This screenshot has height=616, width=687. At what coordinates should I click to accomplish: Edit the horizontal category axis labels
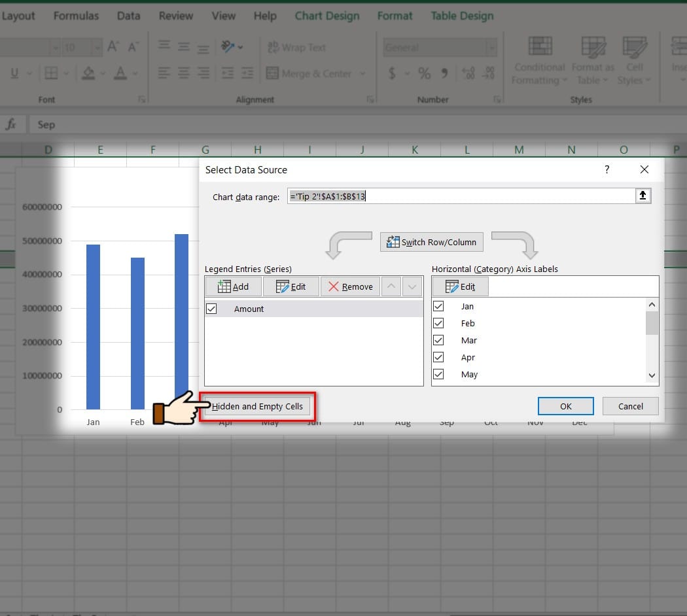[460, 286]
